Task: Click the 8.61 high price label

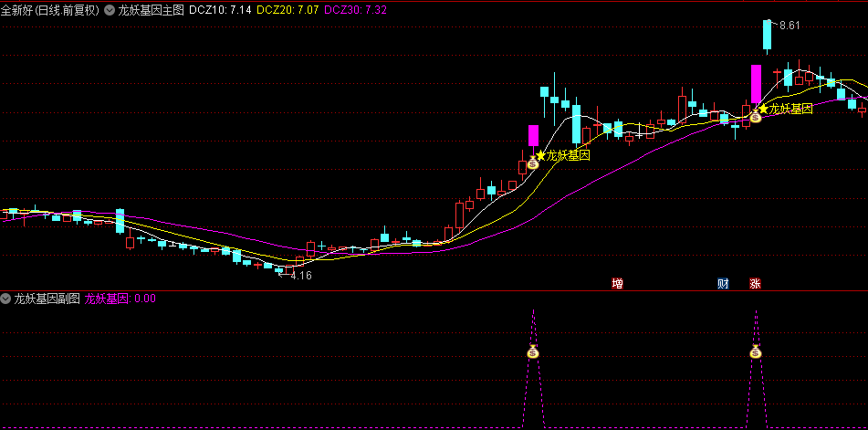Action: click(x=790, y=26)
